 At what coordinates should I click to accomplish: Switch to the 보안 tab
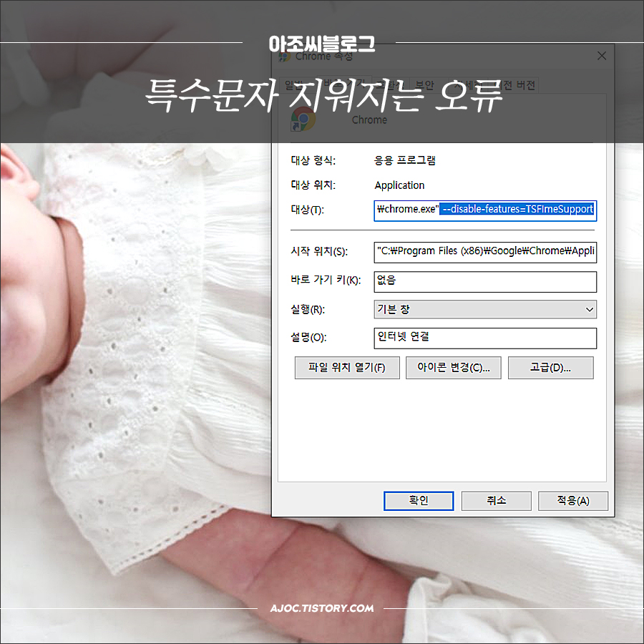[x=424, y=85]
